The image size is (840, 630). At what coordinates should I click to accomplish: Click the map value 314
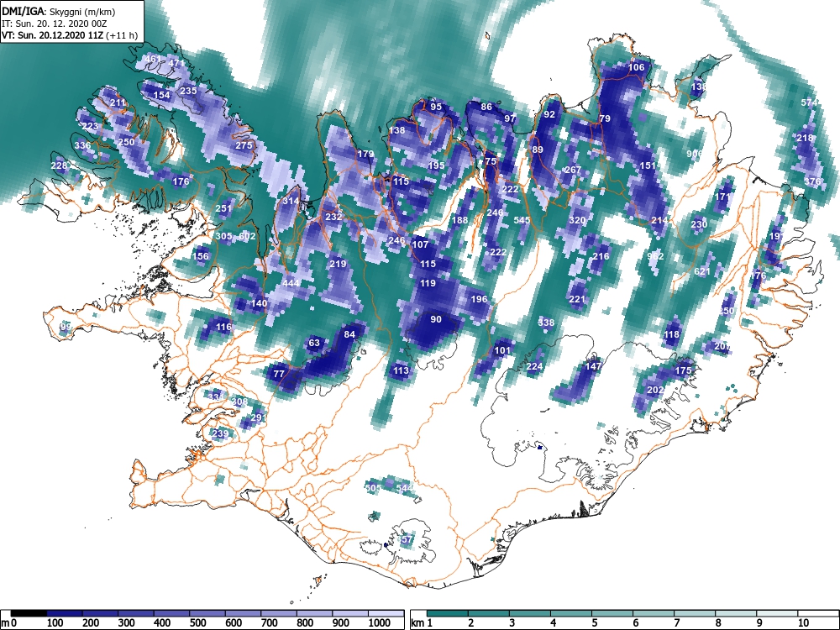point(291,202)
